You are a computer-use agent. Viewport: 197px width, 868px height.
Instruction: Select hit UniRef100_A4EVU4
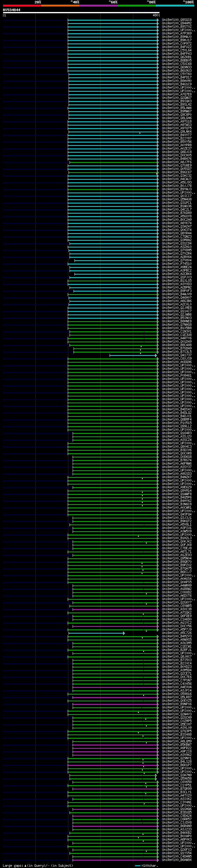pyautogui.click(x=177, y=687)
